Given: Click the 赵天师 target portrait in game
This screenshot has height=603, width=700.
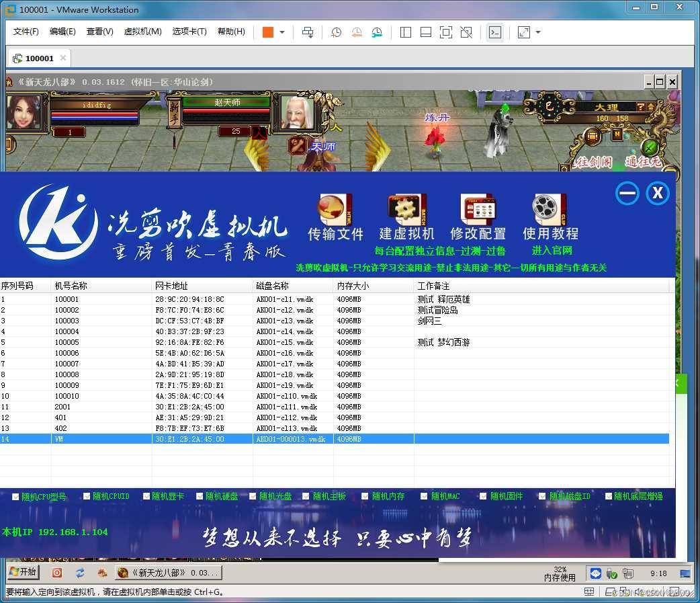Looking at the screenshot, I should (297, 112).
